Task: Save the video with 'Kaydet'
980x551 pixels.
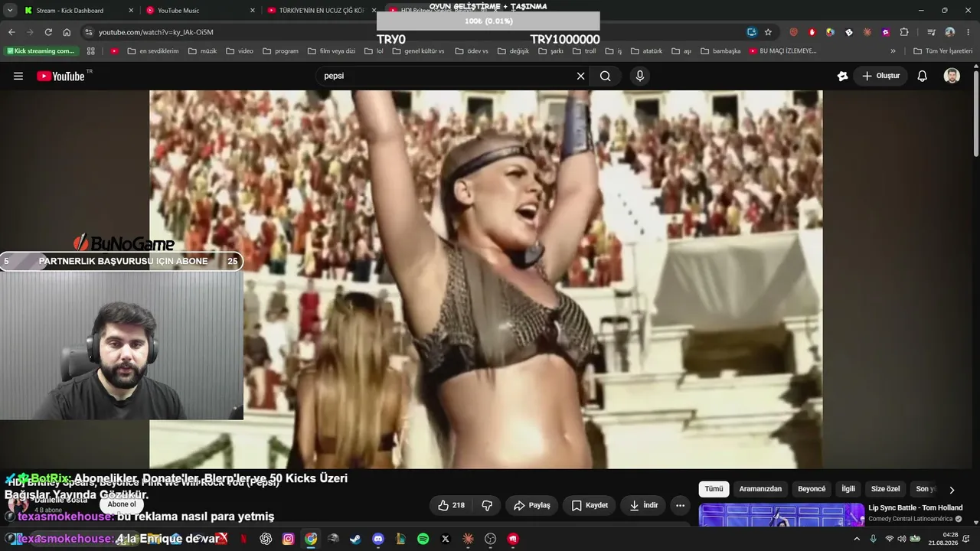Action: pos(590,505)
